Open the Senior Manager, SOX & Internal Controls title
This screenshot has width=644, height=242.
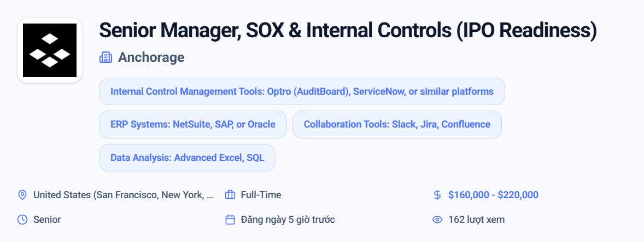click(348, 31)
